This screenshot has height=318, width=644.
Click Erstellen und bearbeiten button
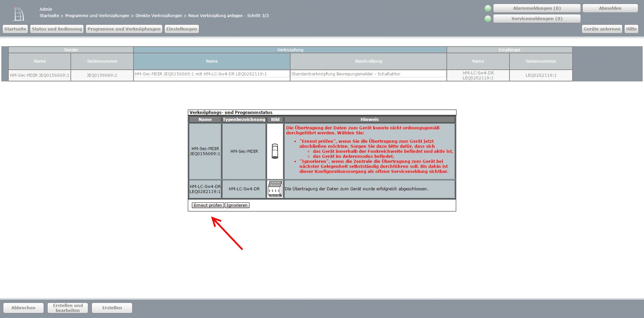(x=68, y=308)
